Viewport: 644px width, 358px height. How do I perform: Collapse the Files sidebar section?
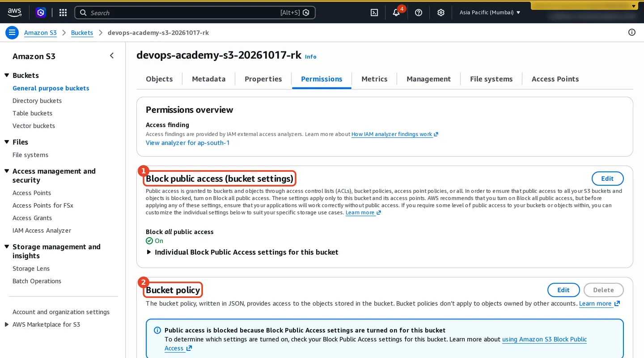pyautogui.click(x=7, y=142)
